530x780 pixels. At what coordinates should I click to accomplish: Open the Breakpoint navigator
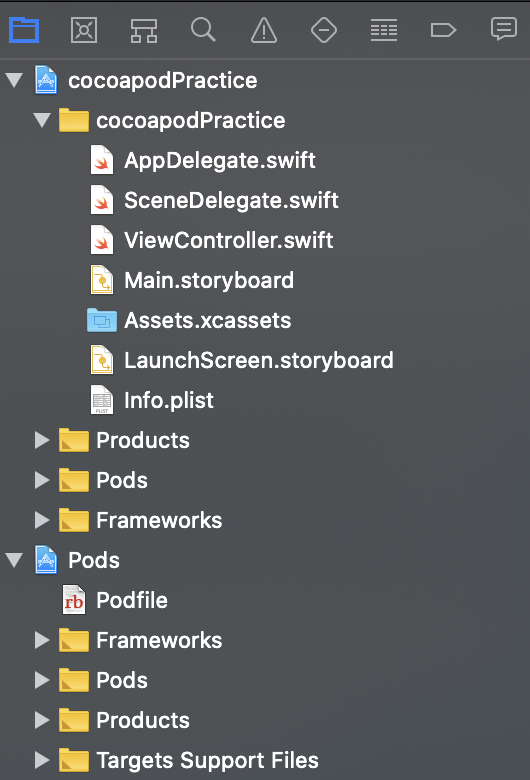(x=443, y=30)
